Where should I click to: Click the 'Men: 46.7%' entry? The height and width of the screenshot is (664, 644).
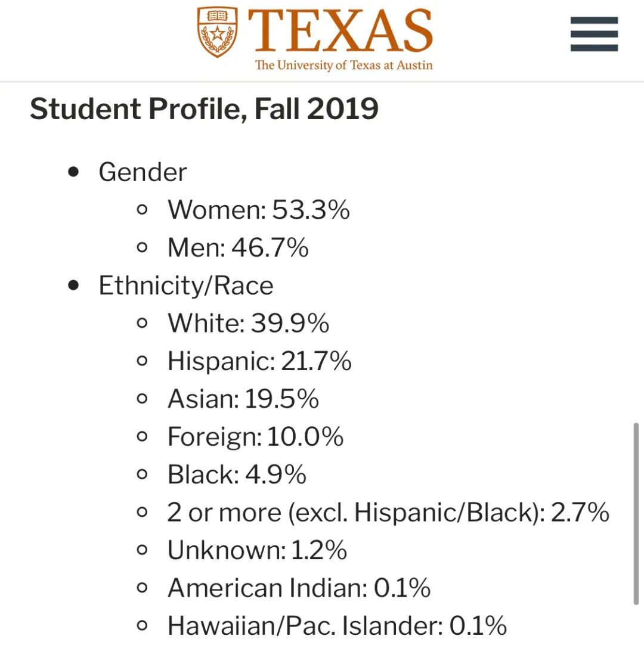tap(238, 247)
